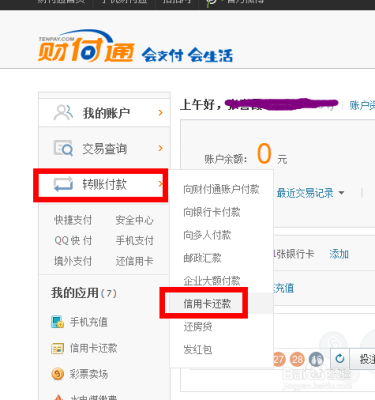The width and height of the screenshot is (375, 400).
Task: Click the 添加 bank card link
Action: tap(339, 254)
